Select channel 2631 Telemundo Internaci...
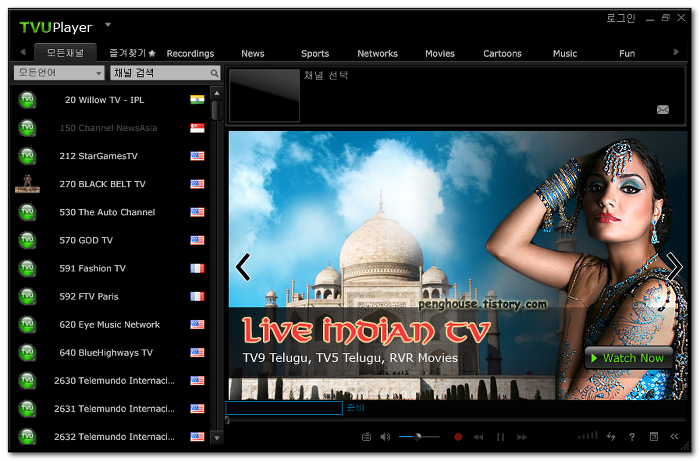Image resolution: width=700 pixels, height=461 pixels. [x=112, y=409]
